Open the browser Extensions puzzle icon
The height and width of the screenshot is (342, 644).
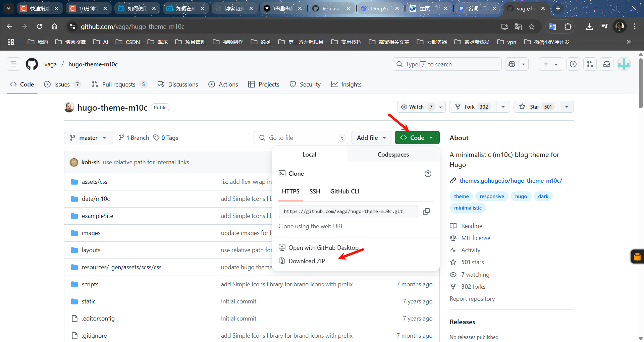point(568,26)
